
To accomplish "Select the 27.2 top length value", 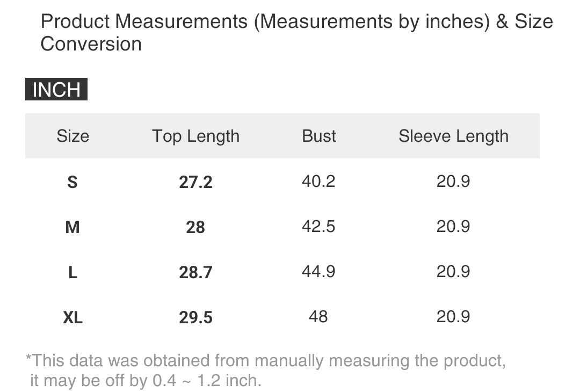I will pos(195,182).
